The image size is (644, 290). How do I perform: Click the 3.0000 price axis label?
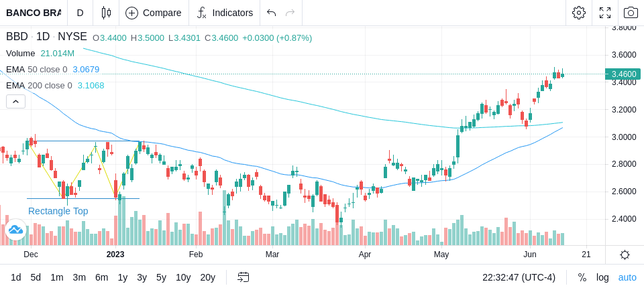coord(623,137)
